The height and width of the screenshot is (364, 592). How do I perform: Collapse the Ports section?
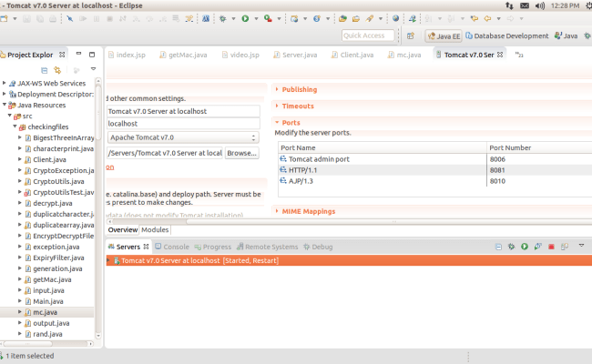coord(277,123)
